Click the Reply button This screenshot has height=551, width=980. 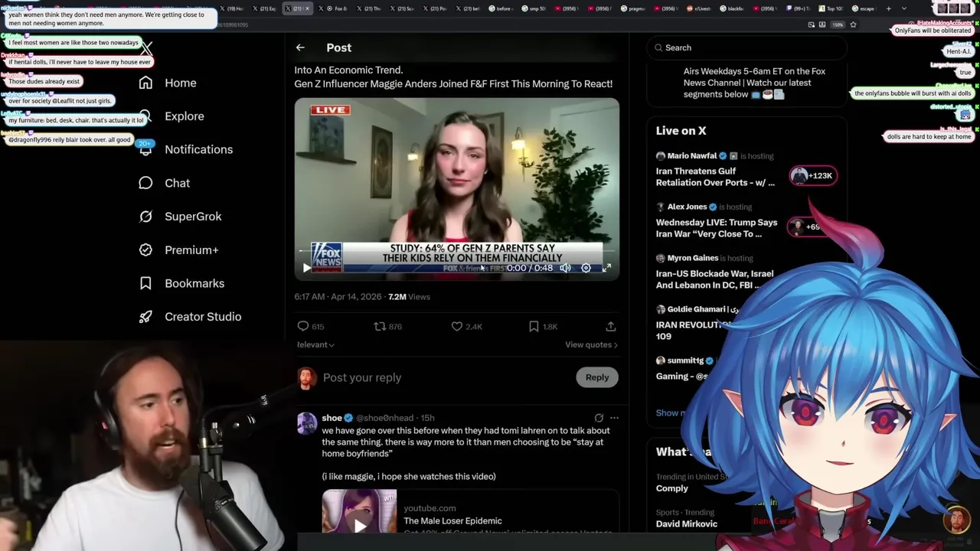click(597, 377)
